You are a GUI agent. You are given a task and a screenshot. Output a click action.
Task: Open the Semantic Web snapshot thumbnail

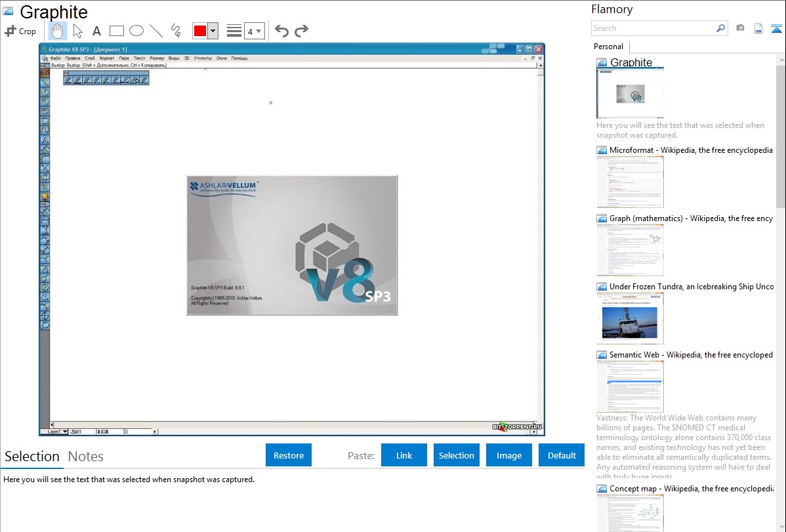630,386
